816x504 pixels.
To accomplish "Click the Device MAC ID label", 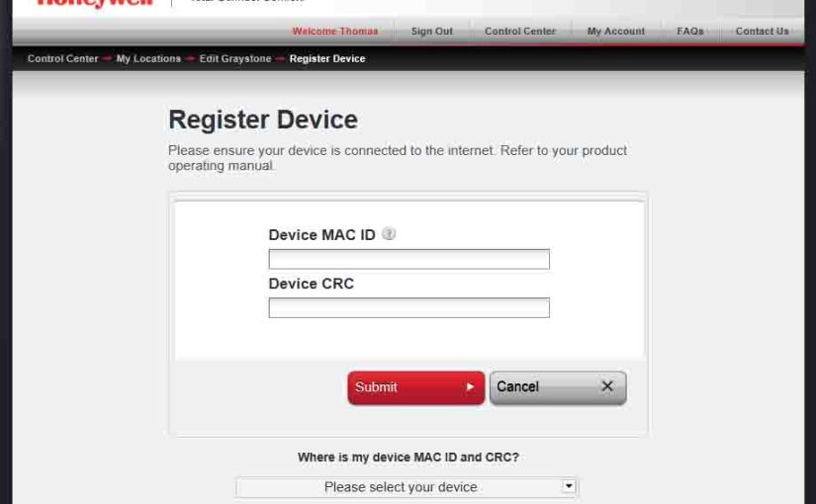I will (321, 235).
